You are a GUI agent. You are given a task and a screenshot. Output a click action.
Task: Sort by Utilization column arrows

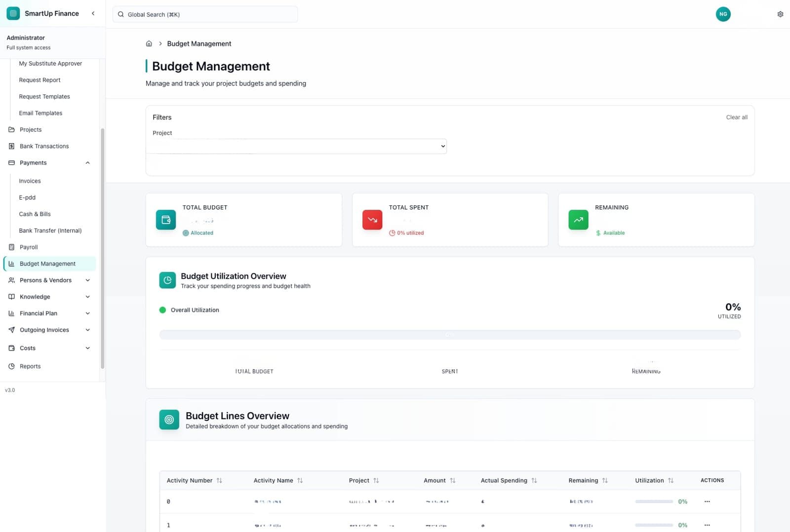point(671,480)
